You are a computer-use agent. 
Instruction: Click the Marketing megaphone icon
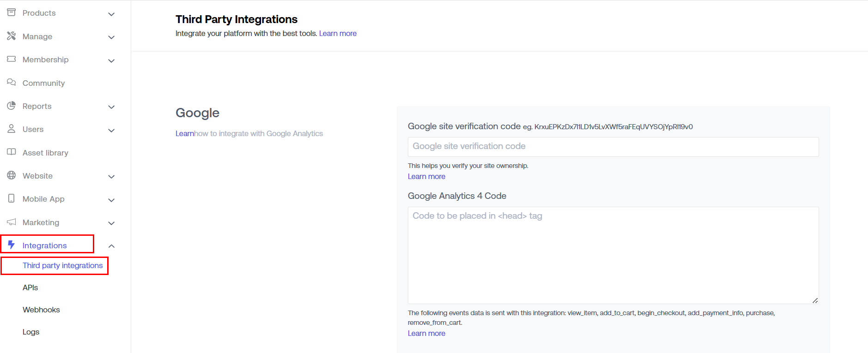point(12,222)
